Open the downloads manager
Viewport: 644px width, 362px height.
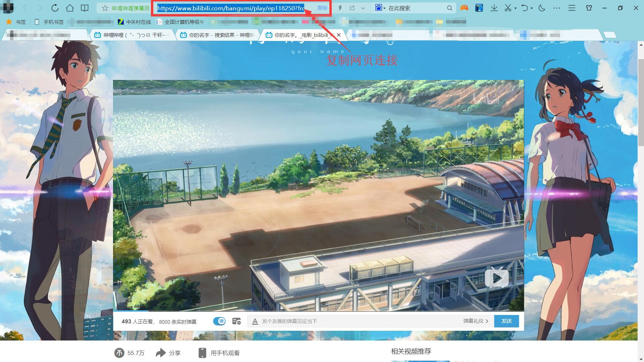pyautogui.click(x=494, y=8)
